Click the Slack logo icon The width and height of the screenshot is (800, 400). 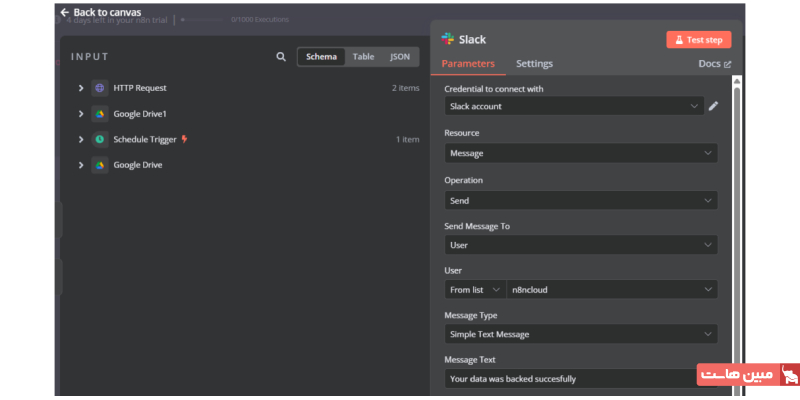tap(448, 40)
